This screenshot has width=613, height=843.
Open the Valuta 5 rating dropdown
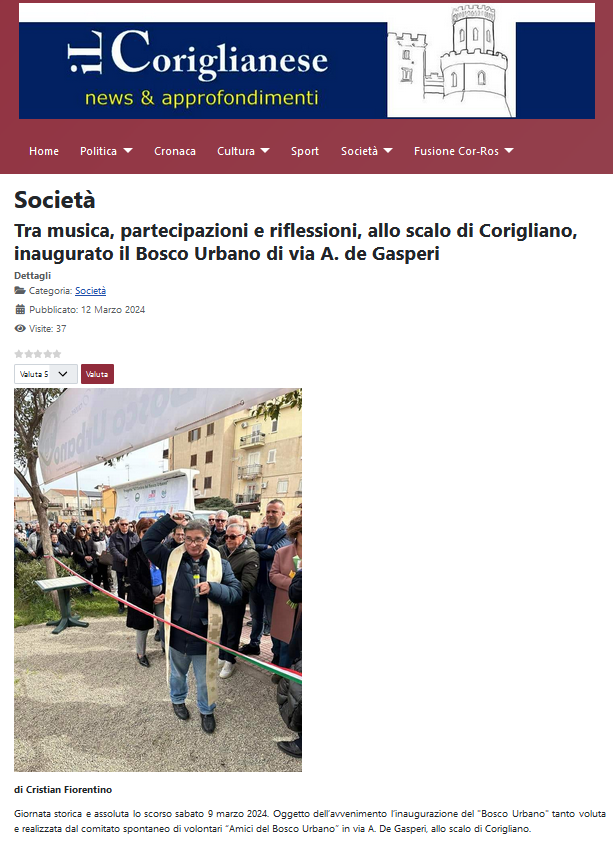click(46, 374)
